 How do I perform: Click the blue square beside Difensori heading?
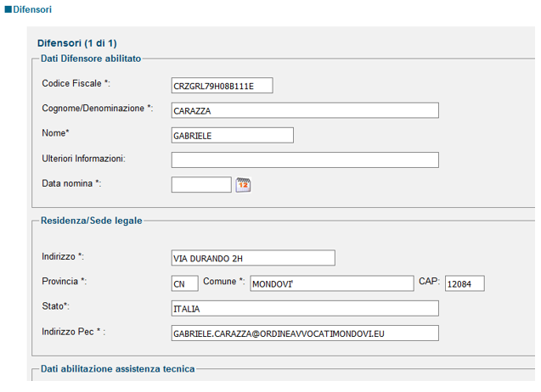[x=8, y=9]
